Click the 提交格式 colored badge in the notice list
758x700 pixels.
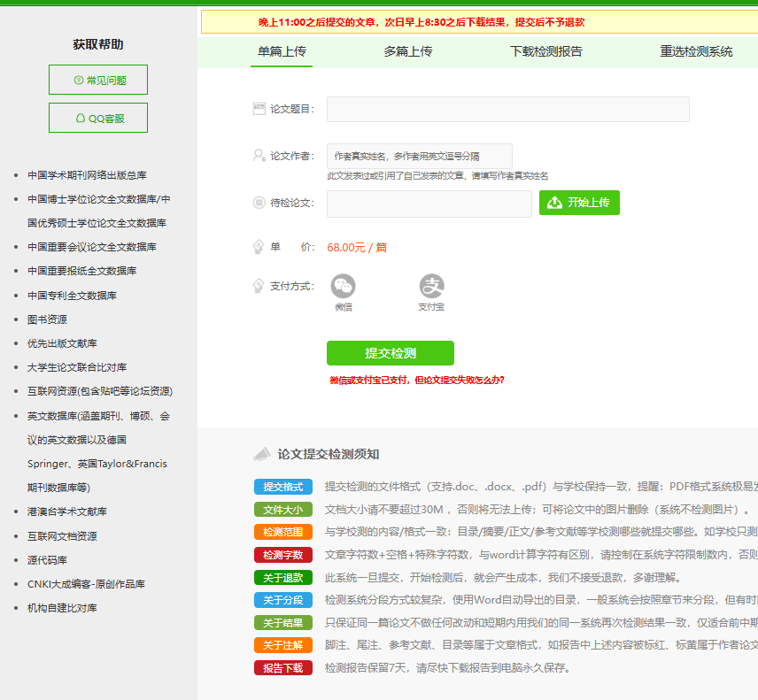(x=282, y=486)
